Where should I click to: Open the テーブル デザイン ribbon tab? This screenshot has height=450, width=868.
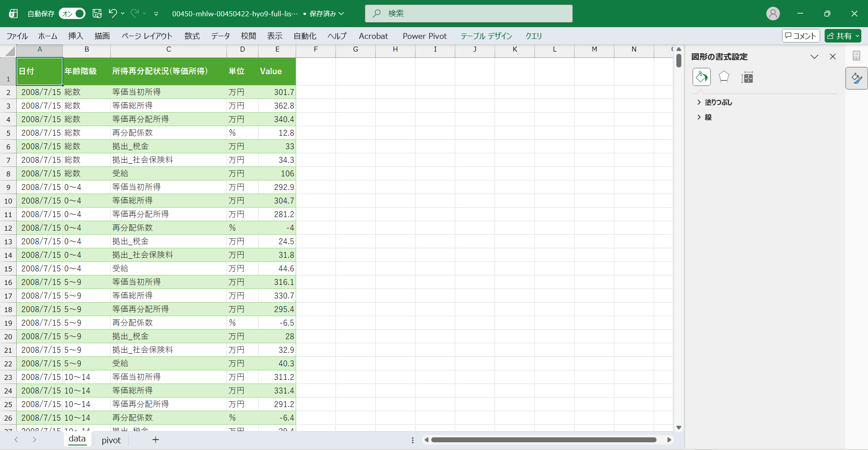[x=486, y=36]
